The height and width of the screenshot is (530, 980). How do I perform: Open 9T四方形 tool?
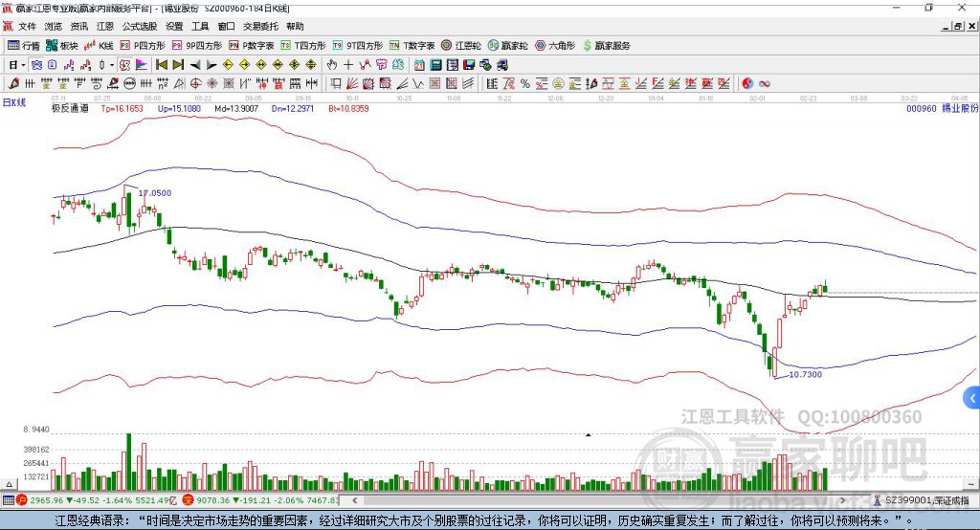point(358,46)
